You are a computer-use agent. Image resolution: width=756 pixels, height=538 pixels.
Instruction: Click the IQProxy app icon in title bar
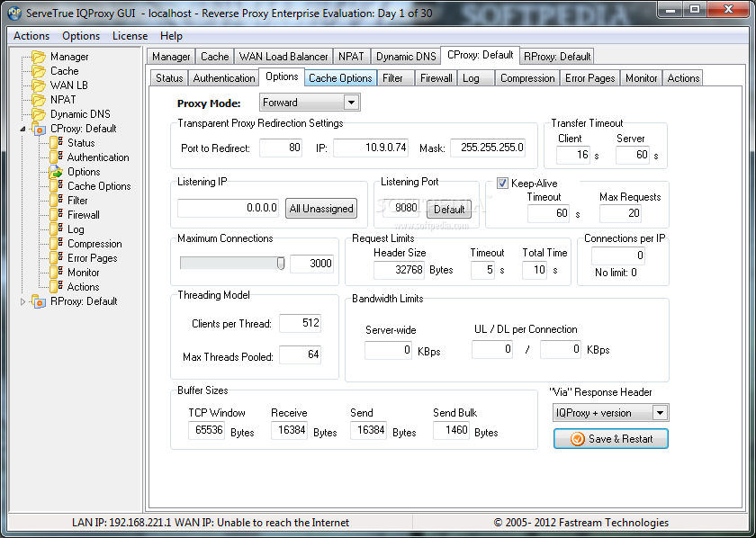click(x=15, y=13)
